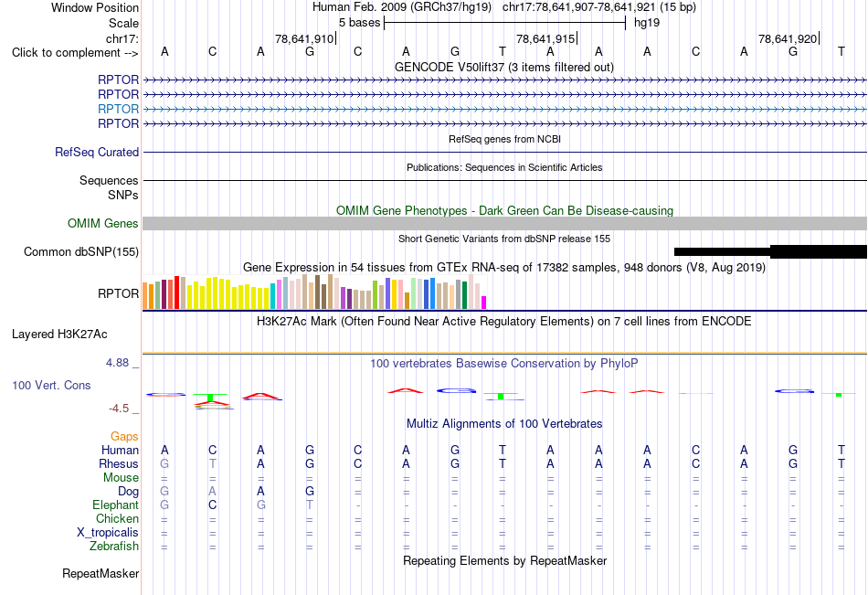Open the light-blue RPTOR transcript label

(x=118, y=109)
